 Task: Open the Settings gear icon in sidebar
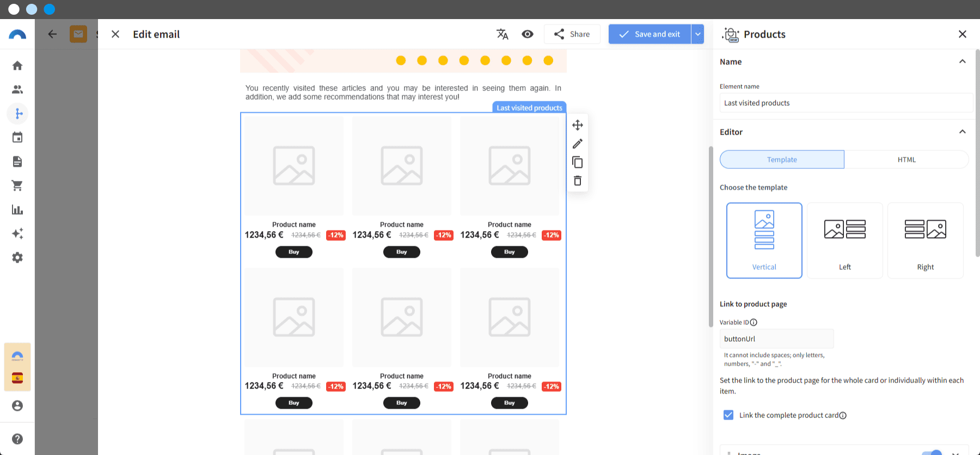[x=17, y=257]
